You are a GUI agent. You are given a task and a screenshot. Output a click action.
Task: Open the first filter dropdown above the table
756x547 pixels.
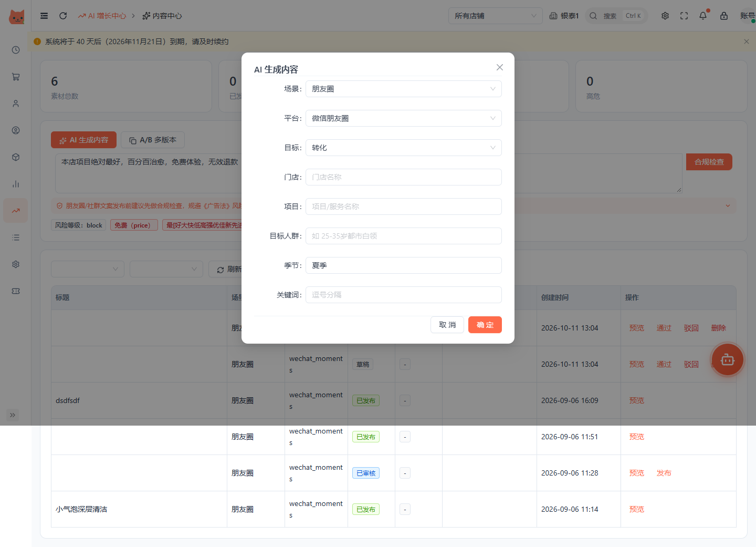(x=88, y=269)
